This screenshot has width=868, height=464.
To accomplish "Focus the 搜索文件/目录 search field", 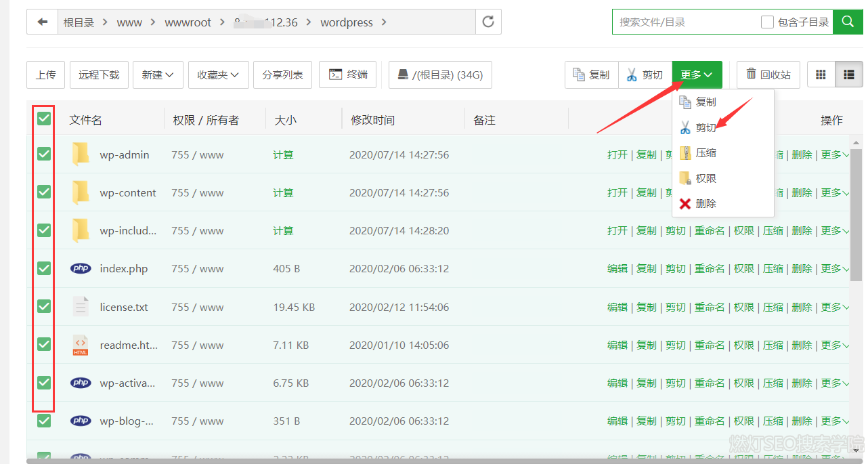I will (685, 22).
